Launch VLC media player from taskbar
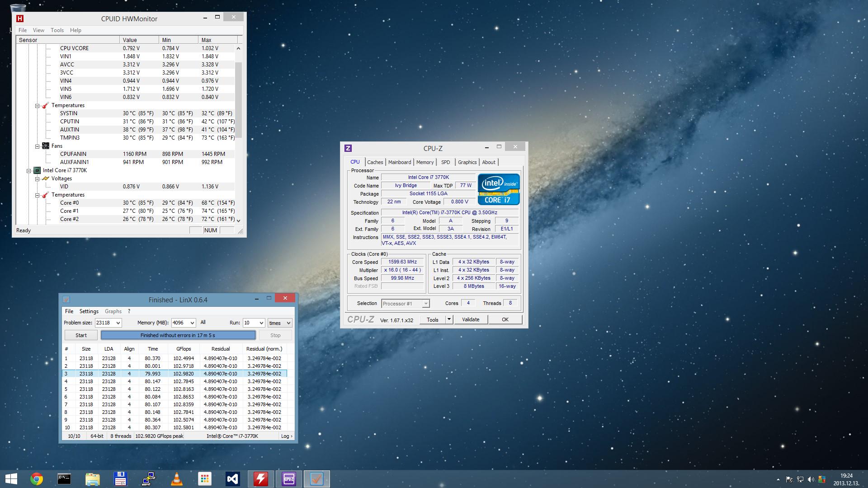The width and height of the screenshot is (868, 488). 177,479
